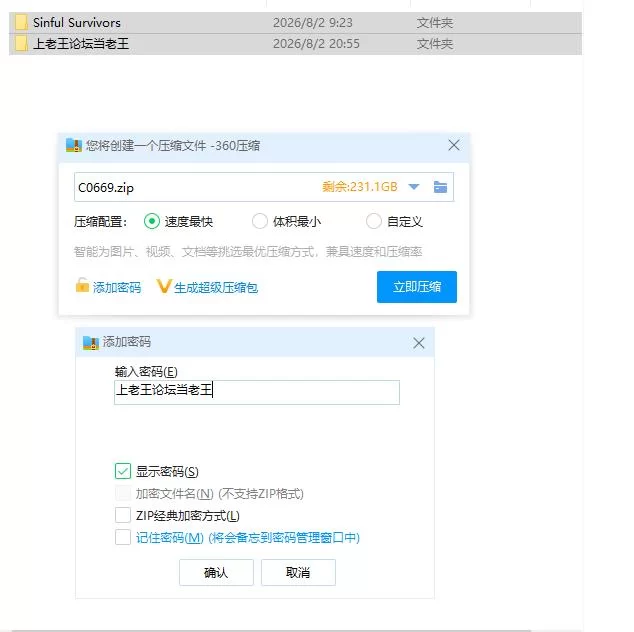Uncheck the 显示密码(S) checkbox
This screenshot has height=632, width=634.
click(123, 471)
